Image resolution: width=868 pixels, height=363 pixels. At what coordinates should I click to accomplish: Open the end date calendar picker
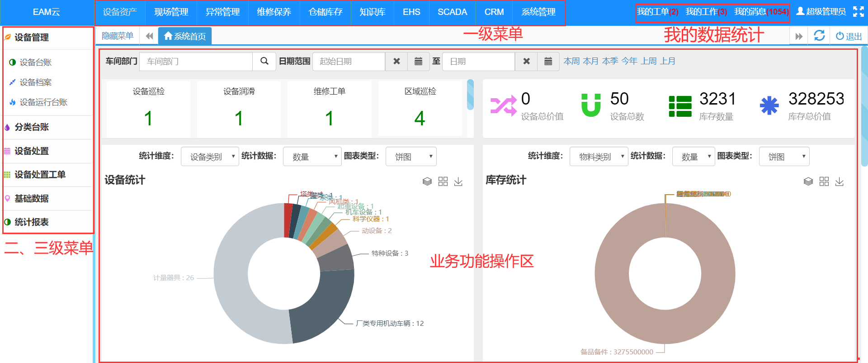tap(548, 61)
